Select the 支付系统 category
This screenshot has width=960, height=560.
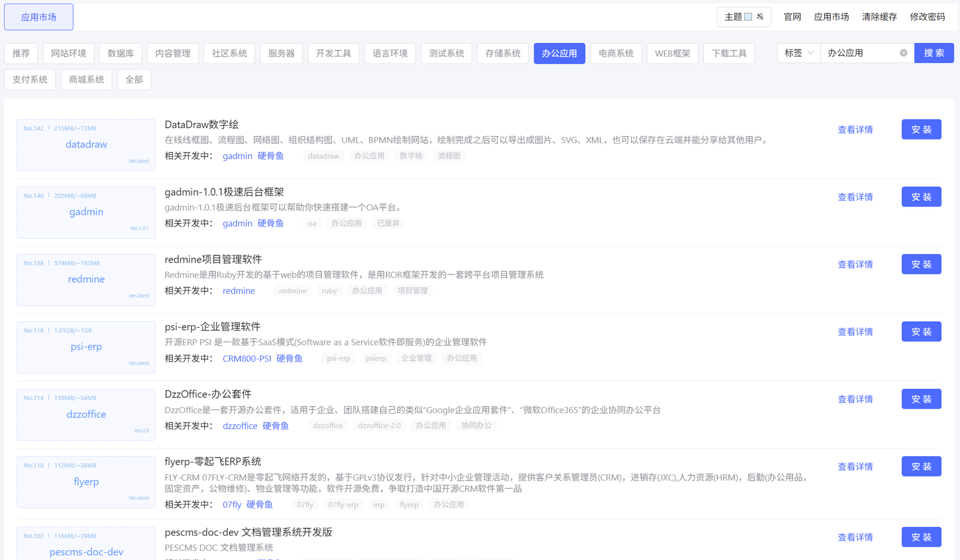[30, 79]
